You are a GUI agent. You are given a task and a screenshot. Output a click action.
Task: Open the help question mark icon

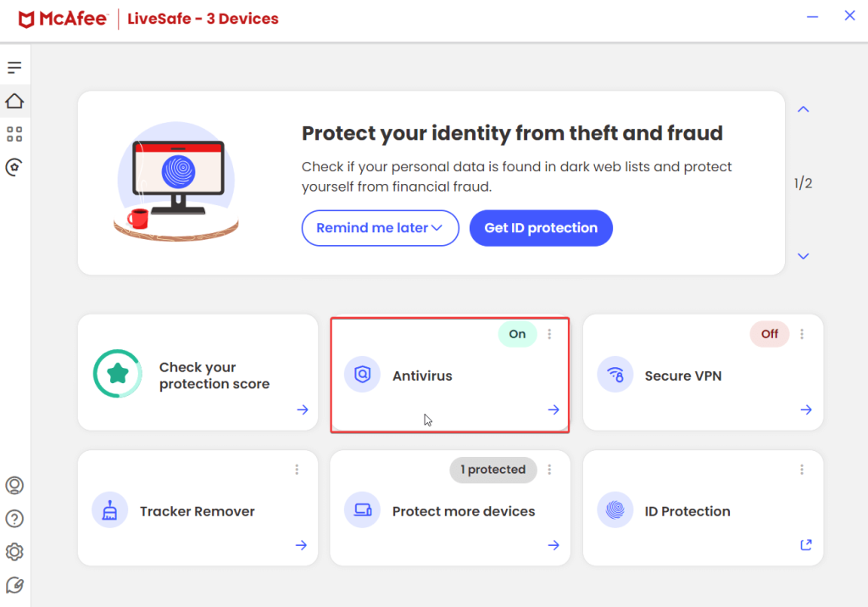(x=14, y=518)
